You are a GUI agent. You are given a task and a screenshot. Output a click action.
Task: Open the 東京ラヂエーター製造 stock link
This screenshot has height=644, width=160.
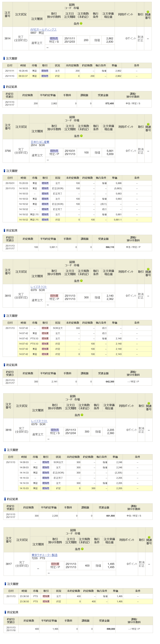coord(44,555)
